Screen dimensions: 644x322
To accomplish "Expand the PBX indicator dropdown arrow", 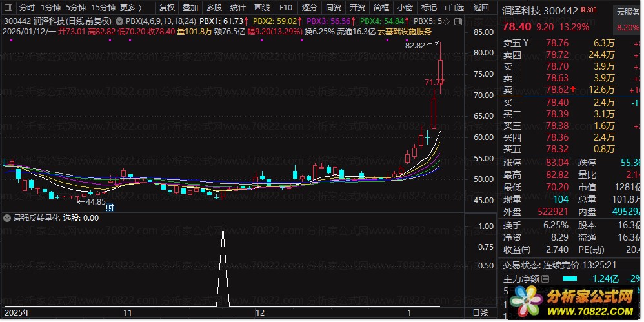I will [x=120, y=21].
